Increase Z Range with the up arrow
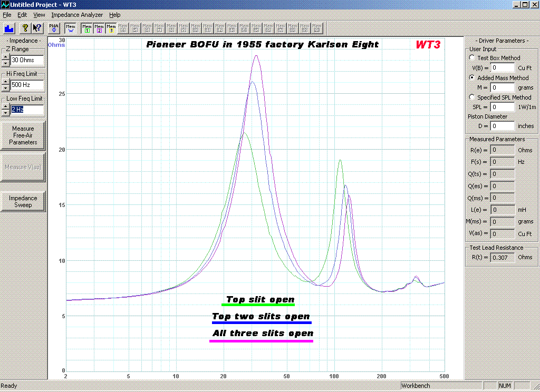 tap(5, 57)
